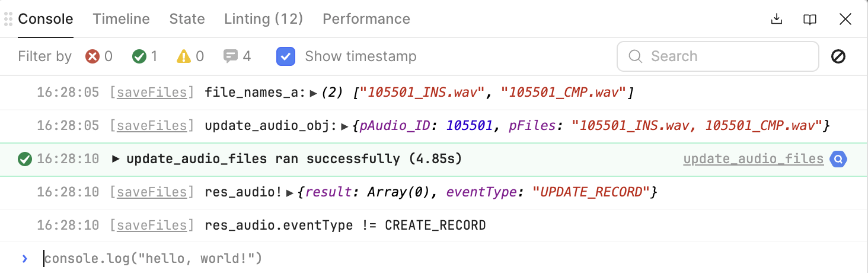Filter logs by the red error icon

pos(92,56)
